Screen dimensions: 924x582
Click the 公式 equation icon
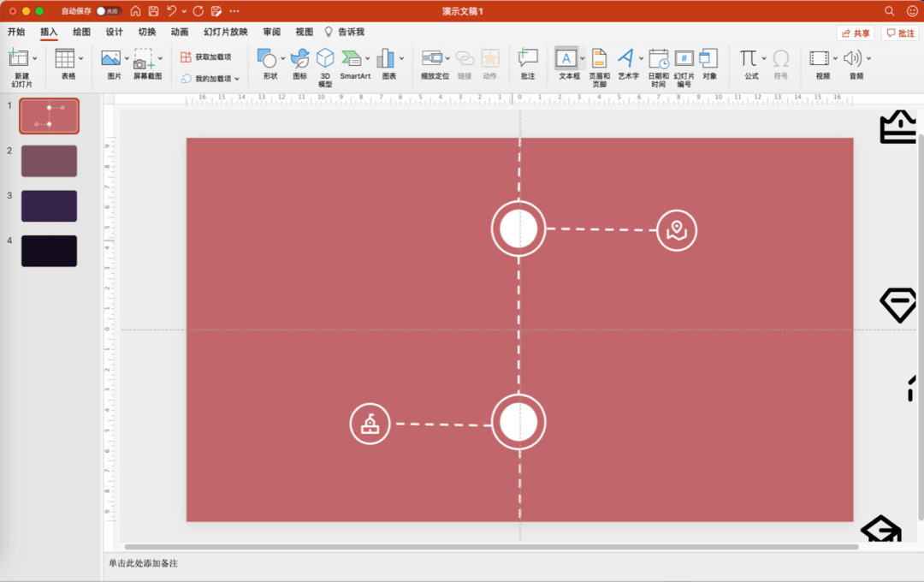tap(749, 59)
